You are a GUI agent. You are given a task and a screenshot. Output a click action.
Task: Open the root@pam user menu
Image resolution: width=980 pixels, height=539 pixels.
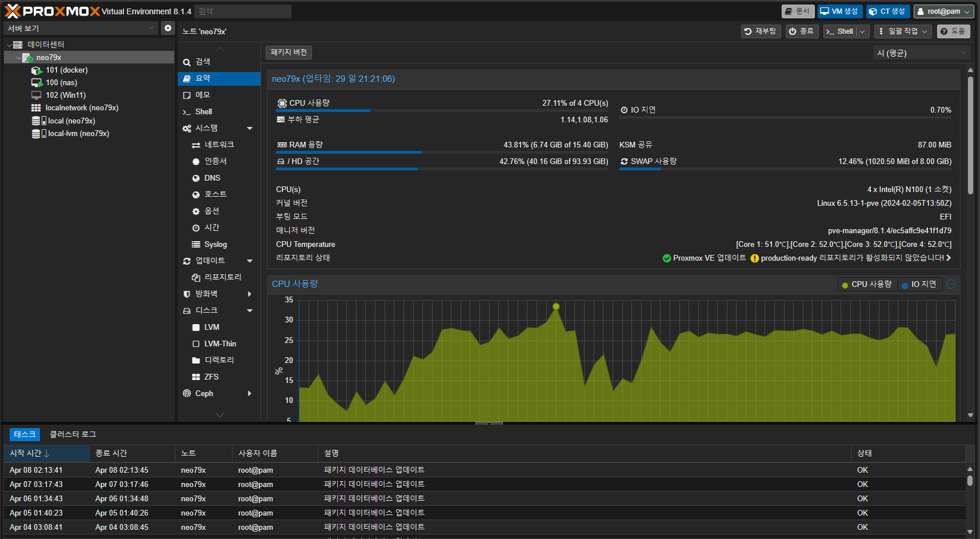943,11
